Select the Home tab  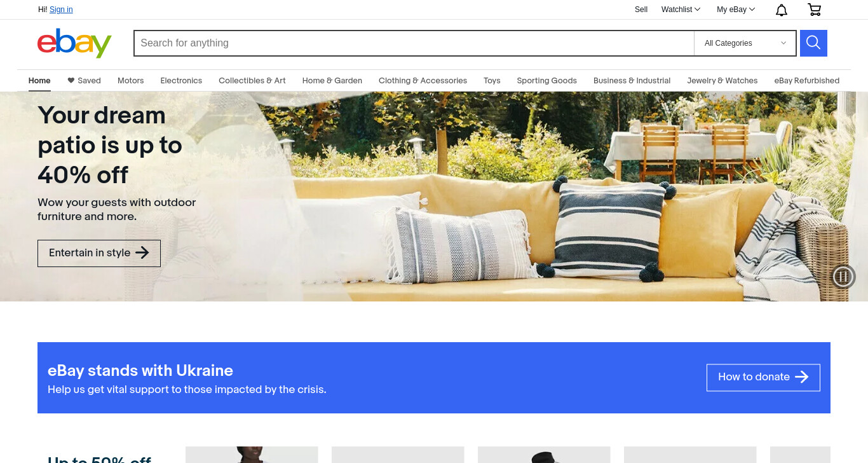39,81
